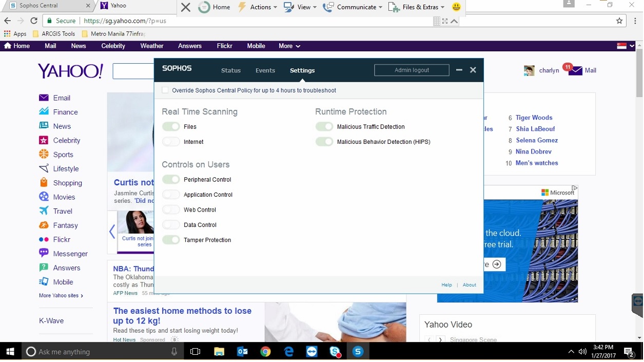Click the browser back arrow

[7, 21]
